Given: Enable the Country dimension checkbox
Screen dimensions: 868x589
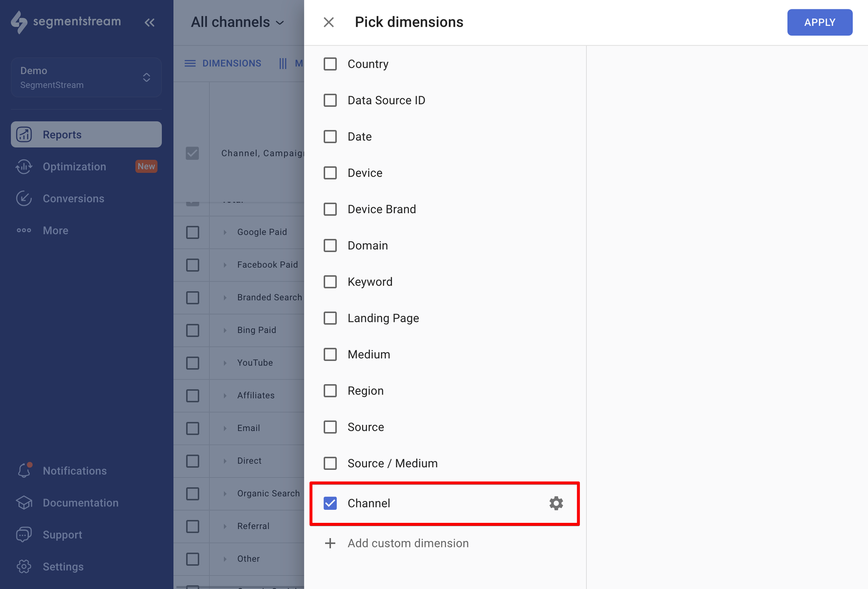Looking at the screenshot, I should pyautogui.click(x=330, y=64).
